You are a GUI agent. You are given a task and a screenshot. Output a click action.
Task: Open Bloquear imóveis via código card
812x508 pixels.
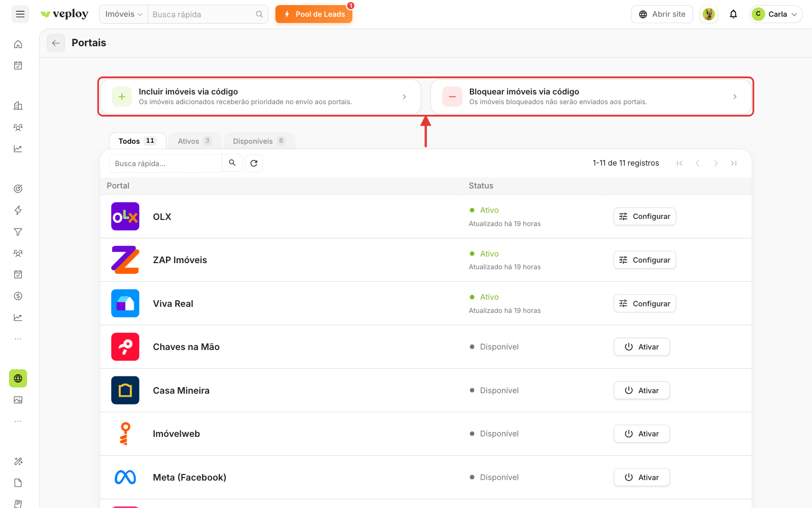(x=591, y=97)
